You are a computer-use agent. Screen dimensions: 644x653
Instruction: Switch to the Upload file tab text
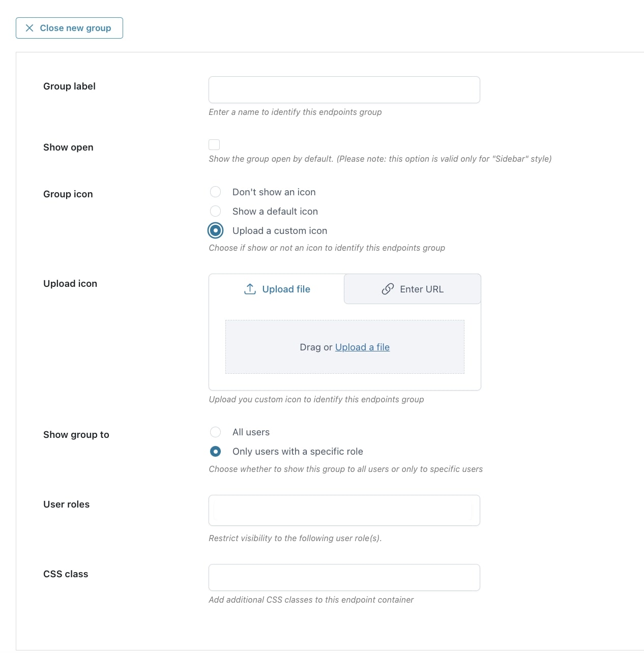point(286,289)
